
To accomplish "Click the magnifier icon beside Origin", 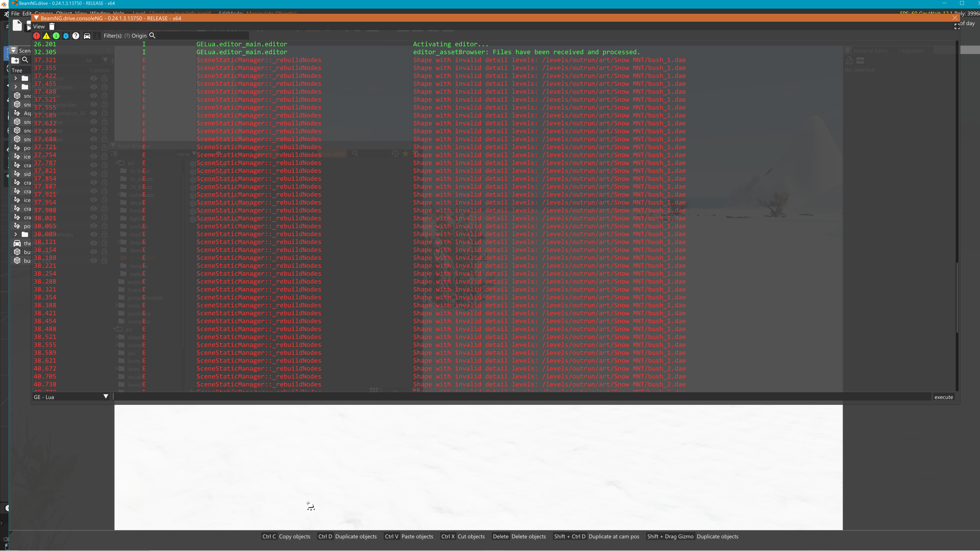I will click(152, 35).
